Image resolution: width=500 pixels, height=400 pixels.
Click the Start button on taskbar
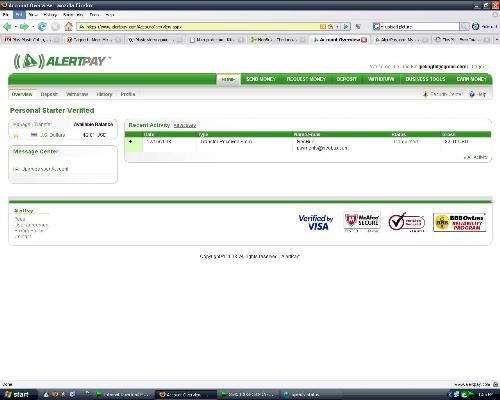click(17, 395)
